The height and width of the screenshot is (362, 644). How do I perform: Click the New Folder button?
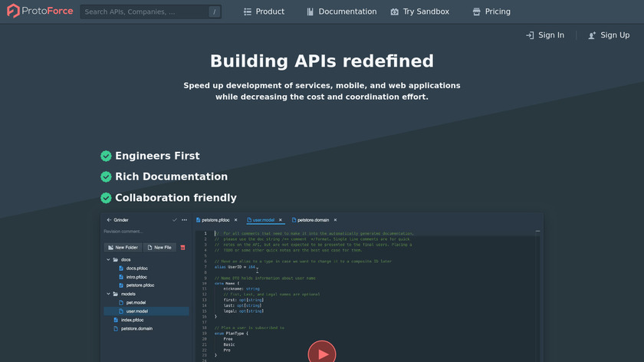pyautogui.click(x=123, y=248)
